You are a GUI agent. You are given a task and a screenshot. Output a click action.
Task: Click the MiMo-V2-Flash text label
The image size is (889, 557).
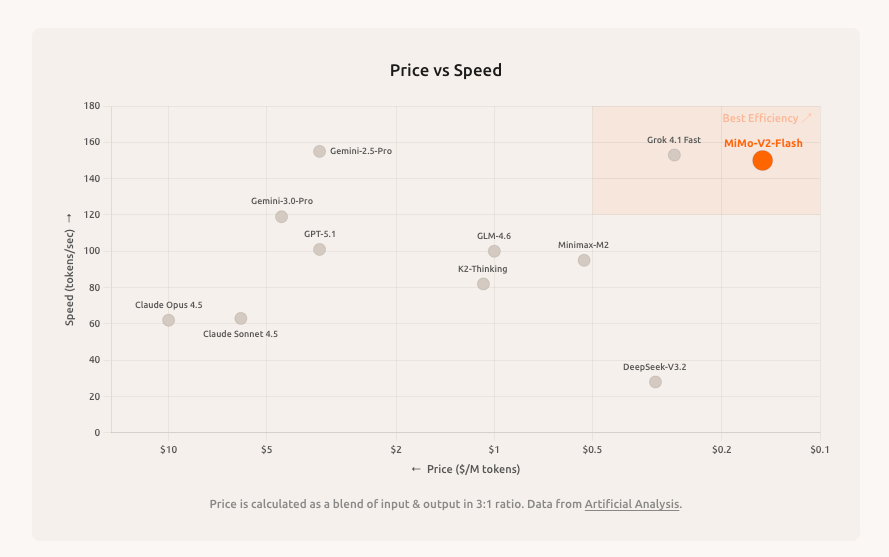point(763,143)
